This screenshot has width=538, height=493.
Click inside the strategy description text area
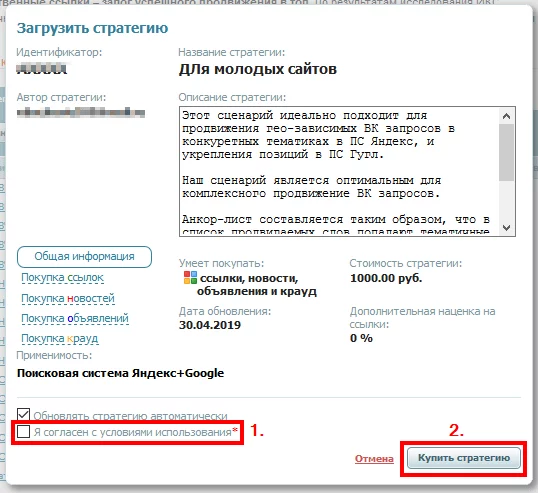point(339,172)
